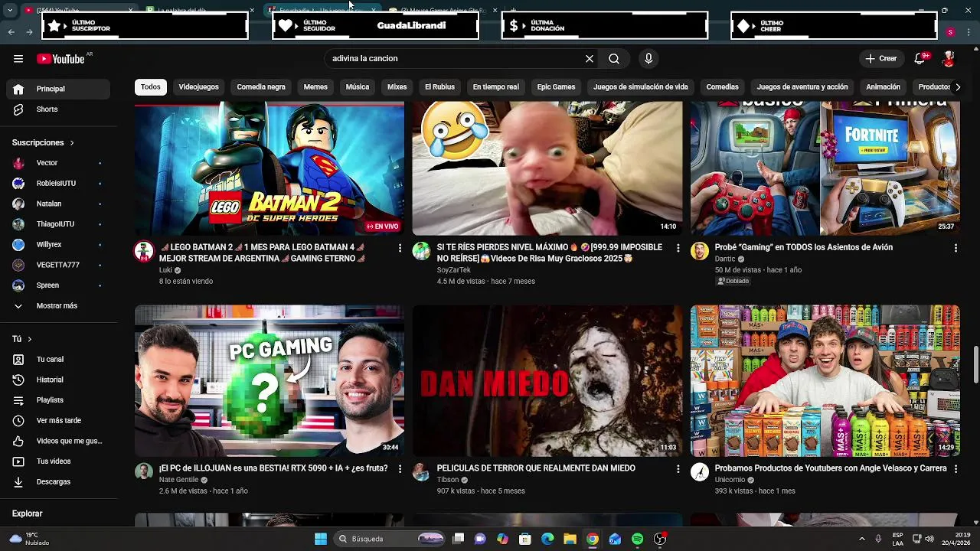Expand Mostrar más subscriptions
Screen dimensions: 980x551
(58, 306)
